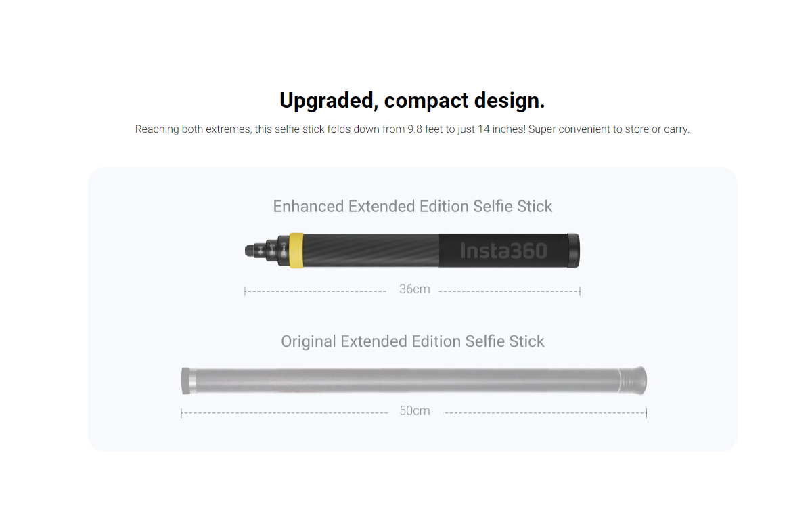Click the Insta360 logo on black handle

(x=503, y=251)
